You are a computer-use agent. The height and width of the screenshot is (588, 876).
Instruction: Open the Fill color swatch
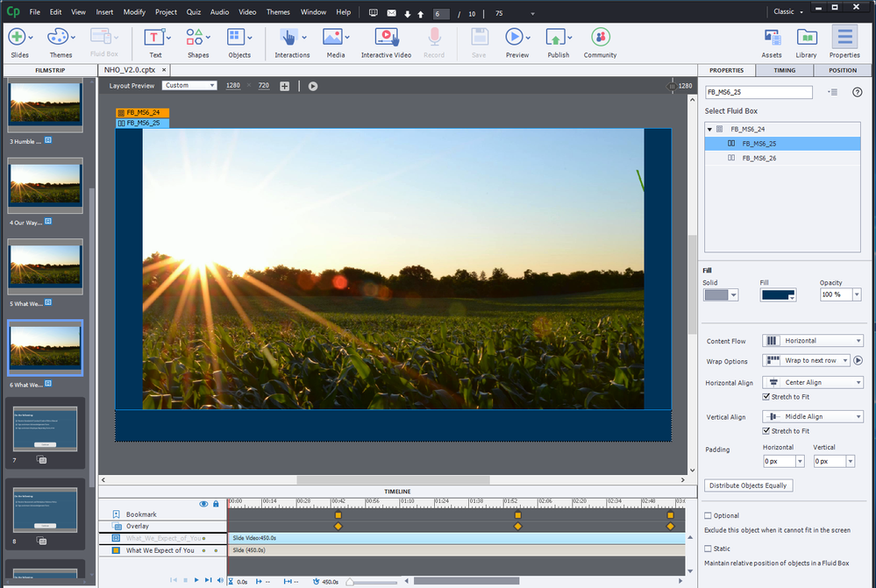(778, 295)
